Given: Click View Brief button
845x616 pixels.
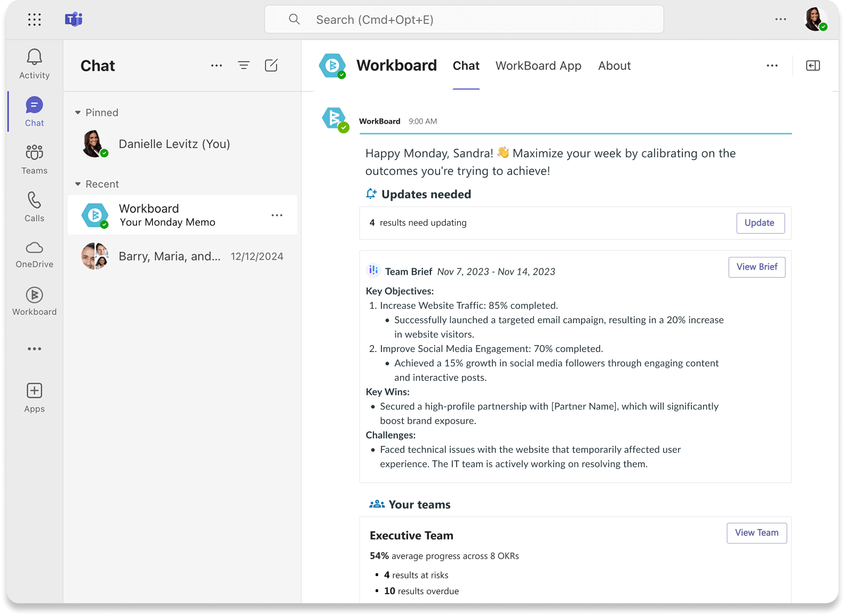Looking at the screenshot, I should (x=756, y=267).
